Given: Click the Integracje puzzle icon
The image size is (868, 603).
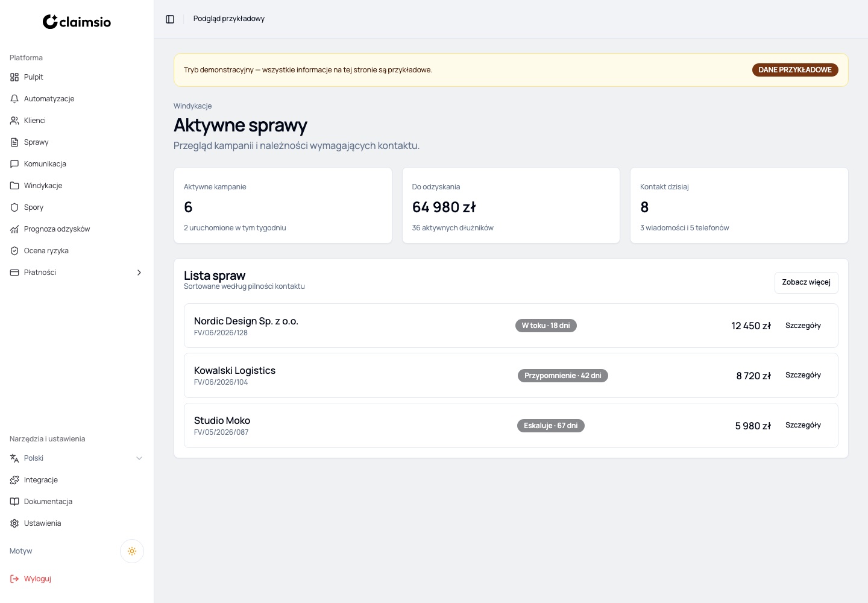Looking at the screenshot, I should tap(14, 480).
